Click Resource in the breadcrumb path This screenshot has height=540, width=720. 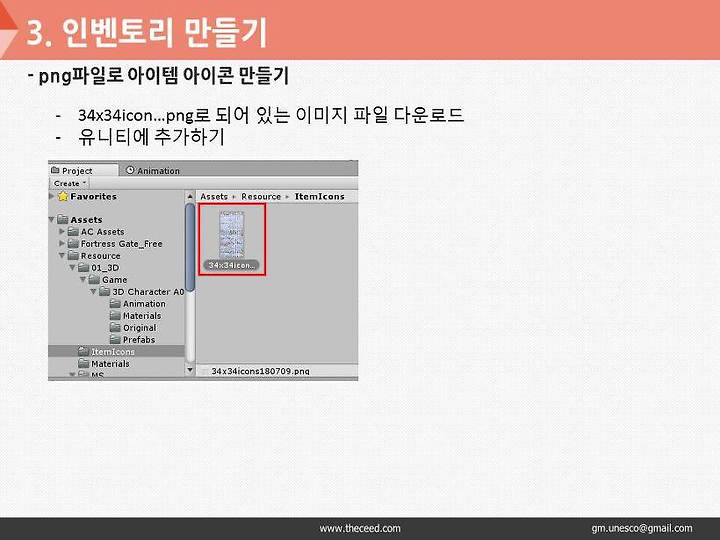tap(261, 197)
